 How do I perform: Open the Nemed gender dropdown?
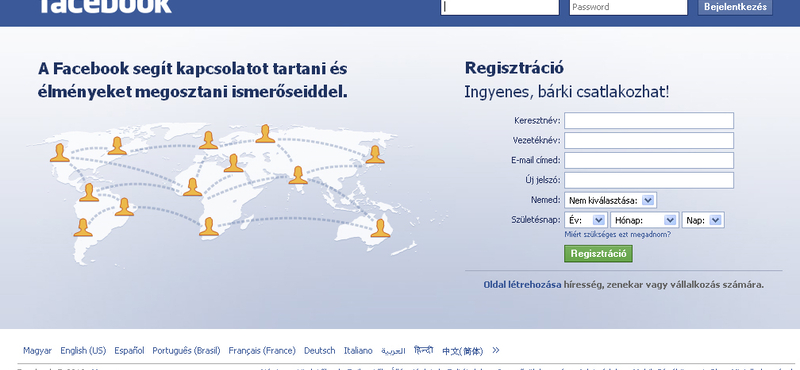click(x=610, y=201)
